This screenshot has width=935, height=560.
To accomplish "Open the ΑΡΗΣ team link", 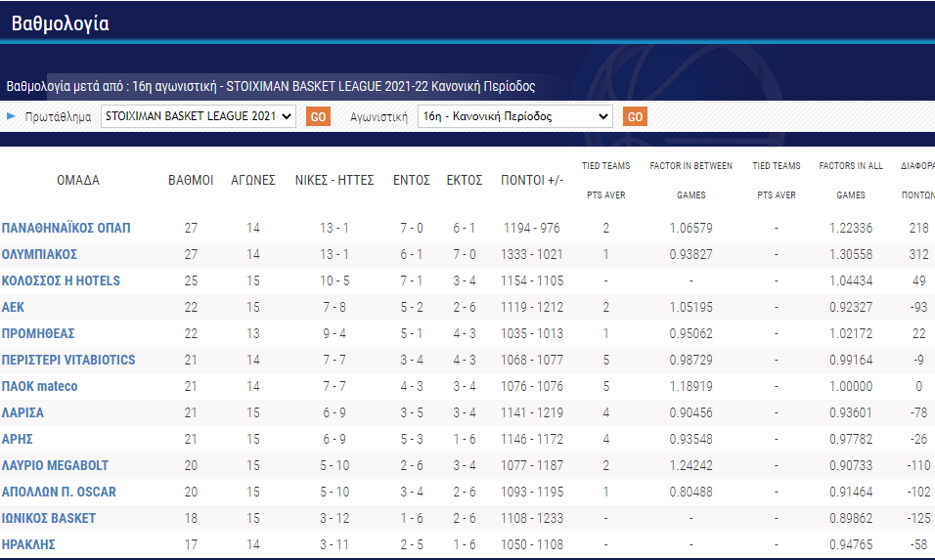I will coord(19,439).
